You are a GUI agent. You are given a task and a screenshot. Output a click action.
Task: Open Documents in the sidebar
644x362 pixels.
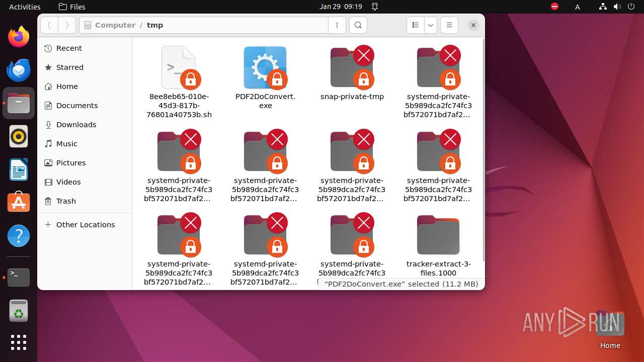coord(85,106)
